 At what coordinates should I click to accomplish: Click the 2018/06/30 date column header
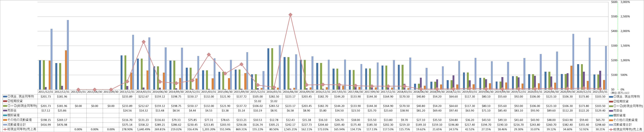tap(421, 92)
